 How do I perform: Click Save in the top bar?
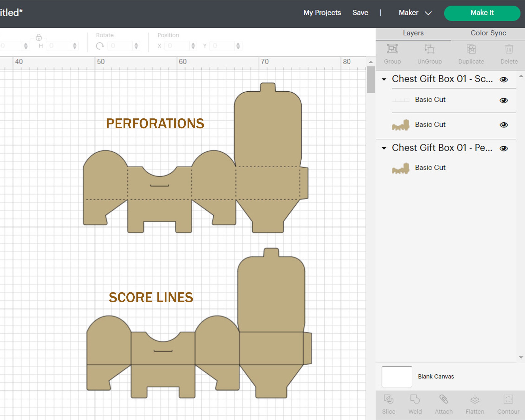coord(360,13)
